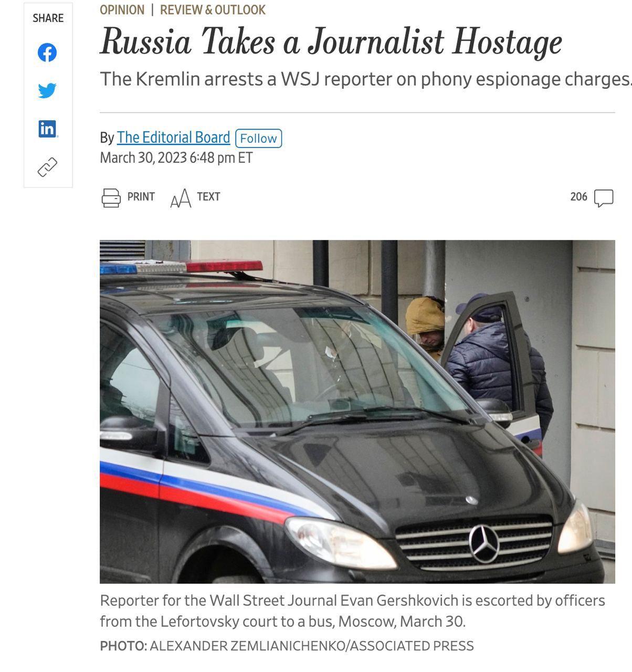Click the March 30, 2023 publication timestamp
632x672 pixels.
[x=176, y=158]
